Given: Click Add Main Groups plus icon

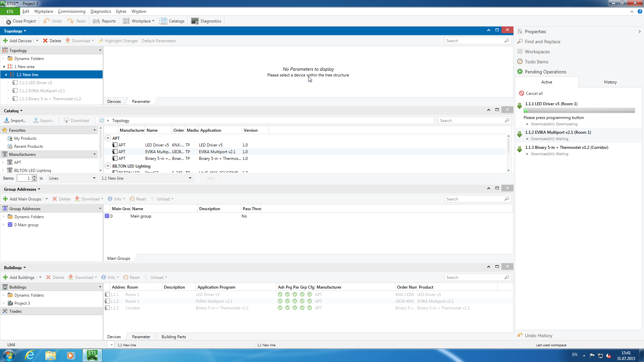Looking at the screenshot, I should tap(5, 199).
